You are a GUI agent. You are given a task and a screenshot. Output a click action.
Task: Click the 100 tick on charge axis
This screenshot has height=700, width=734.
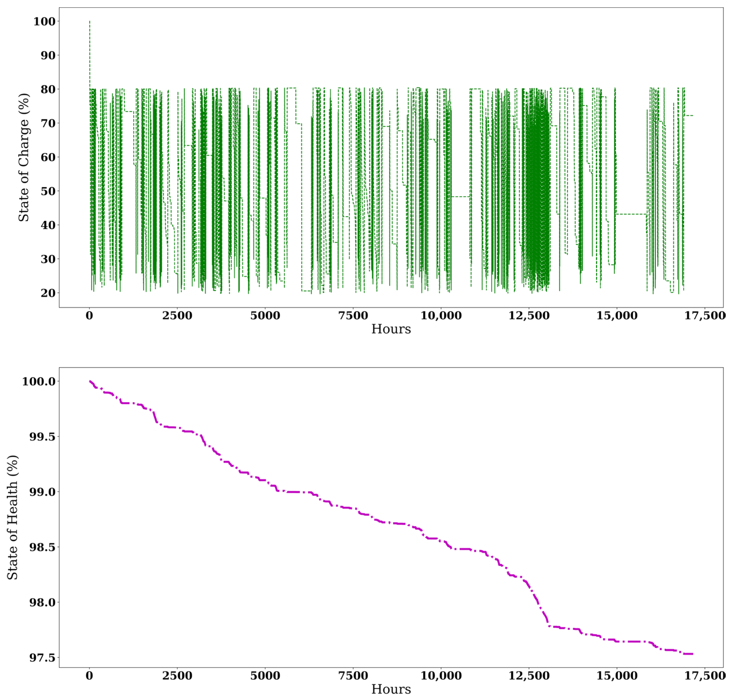[44, 22]
